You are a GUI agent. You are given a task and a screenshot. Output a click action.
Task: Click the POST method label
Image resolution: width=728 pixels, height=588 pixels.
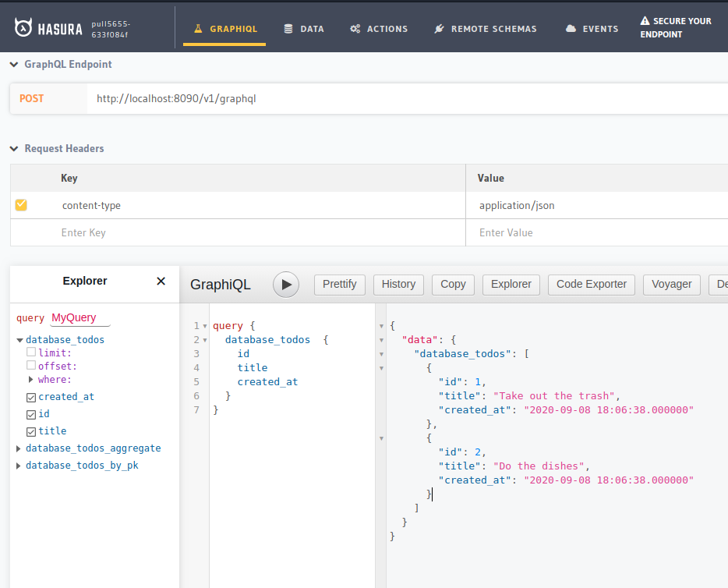click(x=32, y=98)
